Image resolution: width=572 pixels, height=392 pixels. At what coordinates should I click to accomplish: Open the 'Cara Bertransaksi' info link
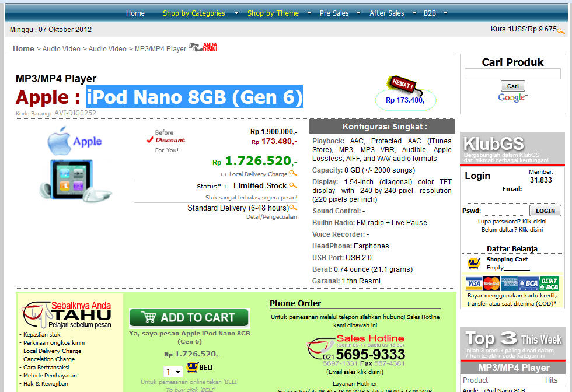click(x=46, y=367)
